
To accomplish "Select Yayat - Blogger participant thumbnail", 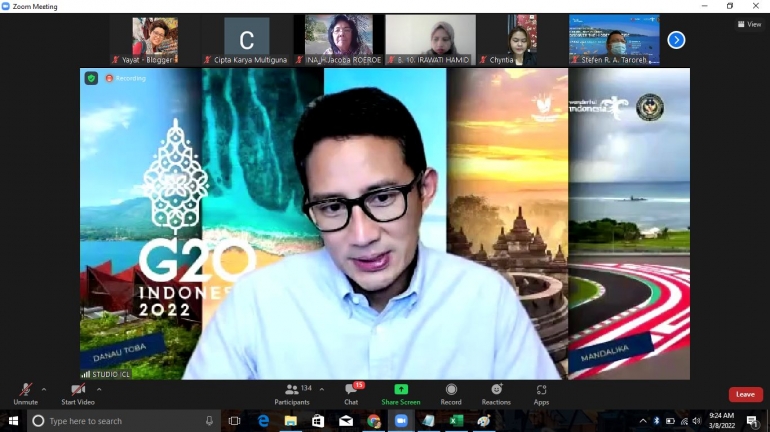I will pos(154,40).
